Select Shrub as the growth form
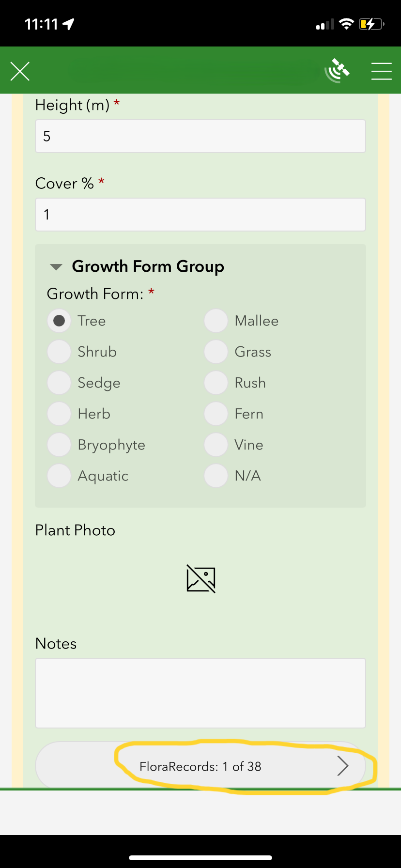The height and width of the screenshot is (868, 401). tap(59, 352)
